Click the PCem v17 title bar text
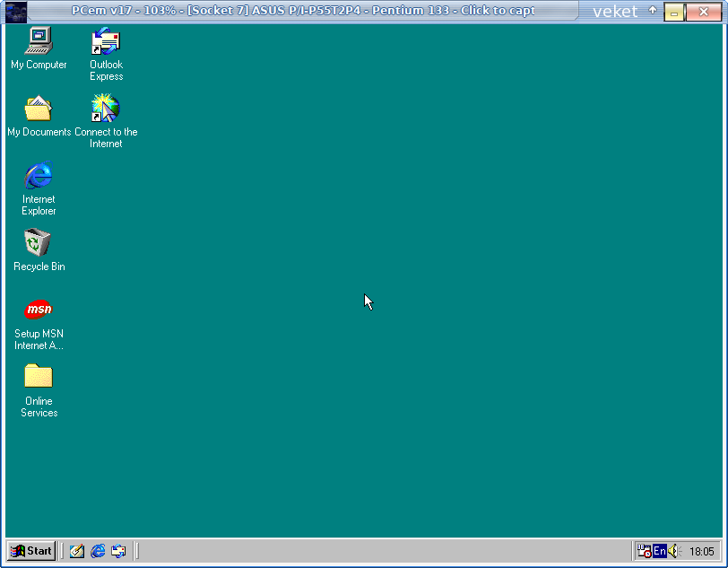Viewport: 728px width, 568px height. pyautogui.click(x=303, y=11)
